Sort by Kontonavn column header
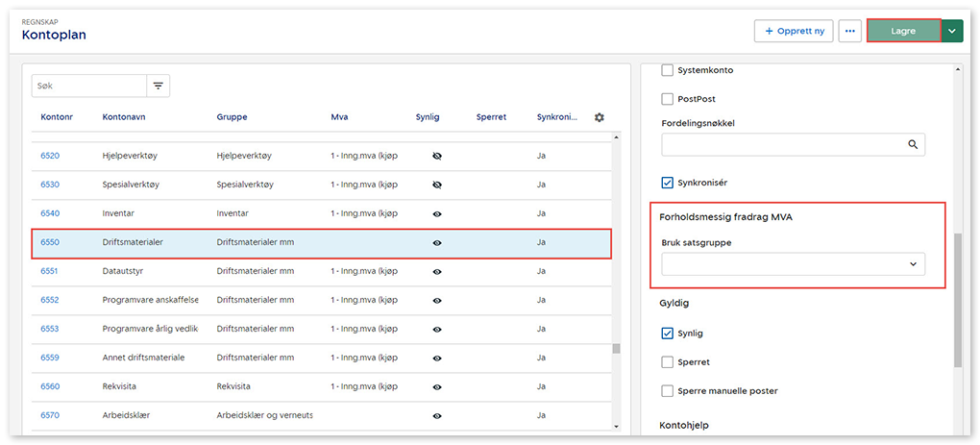This screenshot has width=980, height=445. [x=123, y=117]
